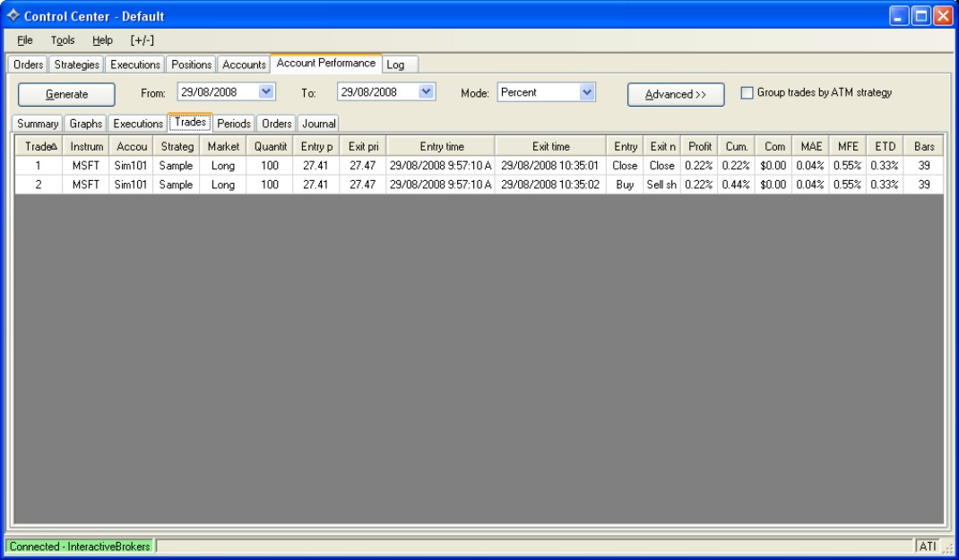Image resolution: width=959 pixels, height=560 pixels.
Task: Click exit time 29/08/2008 10:35:01
Action: 549,166
